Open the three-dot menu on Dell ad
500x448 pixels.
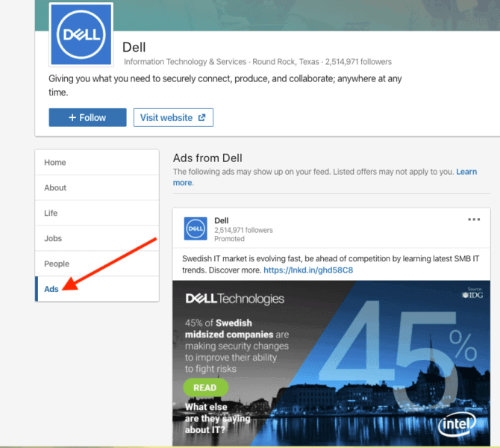[474, 220]
